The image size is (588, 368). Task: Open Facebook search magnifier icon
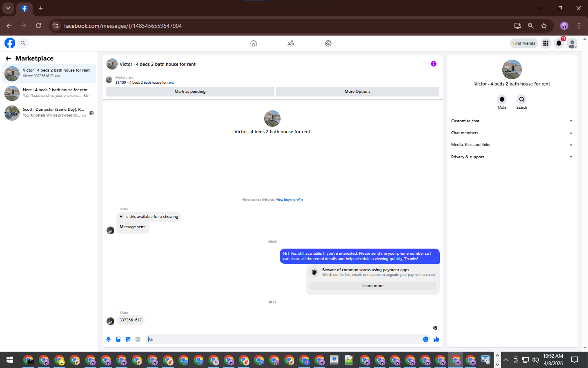(23, 43)
